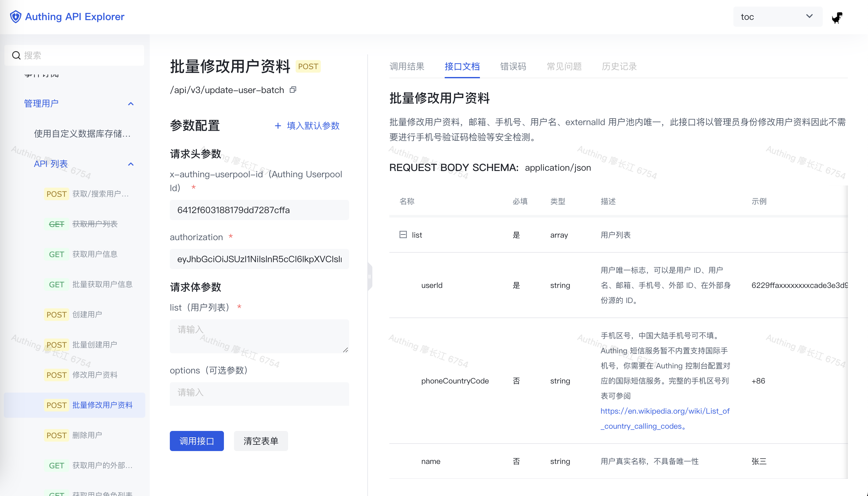Click the dinosaur avatar icon
This screenshot has width=868, height=496.
coord(837,17)
